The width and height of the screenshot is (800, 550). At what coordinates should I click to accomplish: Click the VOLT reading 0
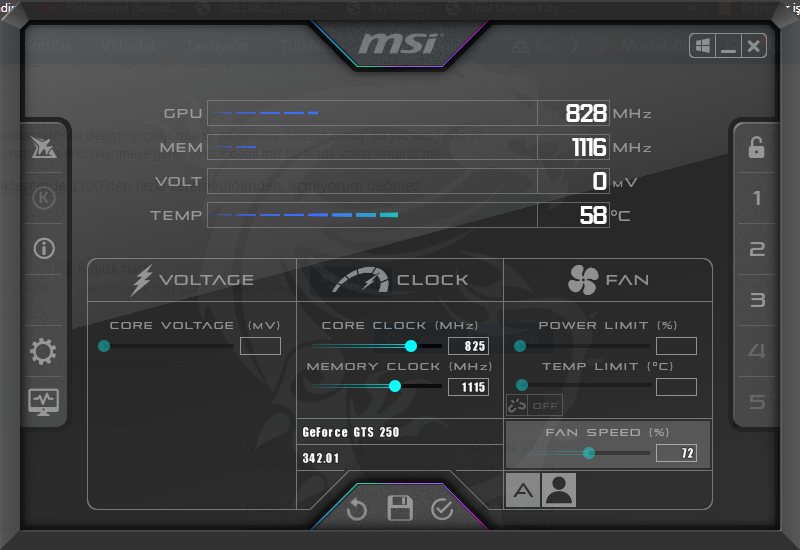(599, 181)
